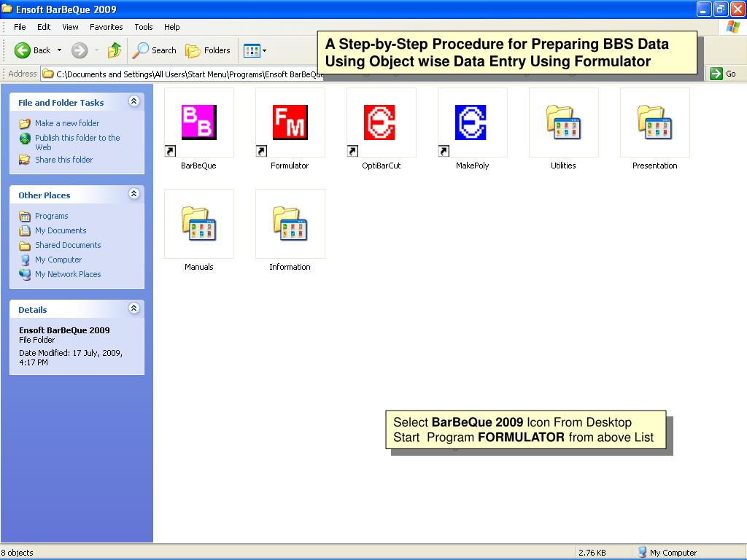
Task: Click the BarBeQue label text
Action: (198, 166)
